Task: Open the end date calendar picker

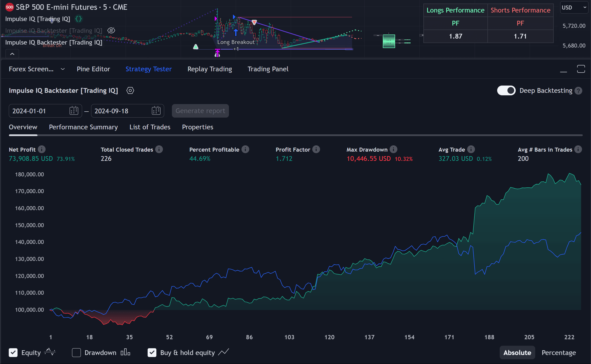Action: tap(156, 111)
